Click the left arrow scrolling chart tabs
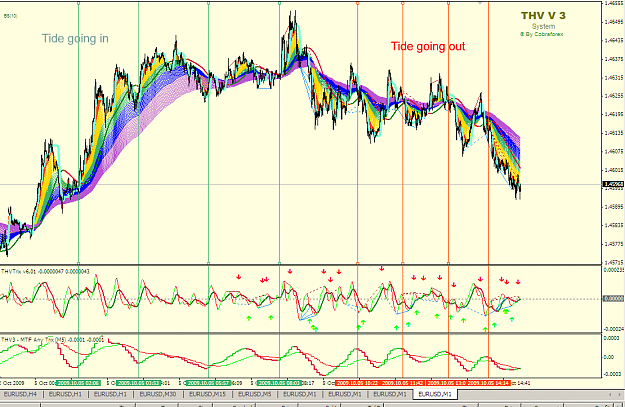The width and height of the screenshot is (625, 407). tap(609, 394)
